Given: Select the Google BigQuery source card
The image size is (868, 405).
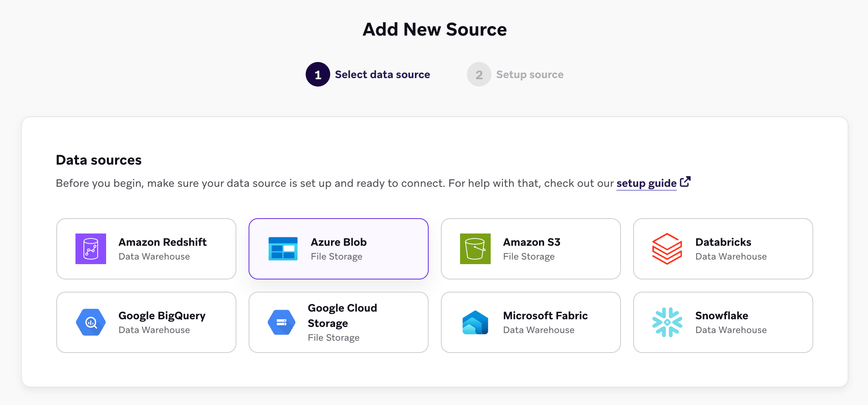Looking at the screenshot, I should 146,322.
